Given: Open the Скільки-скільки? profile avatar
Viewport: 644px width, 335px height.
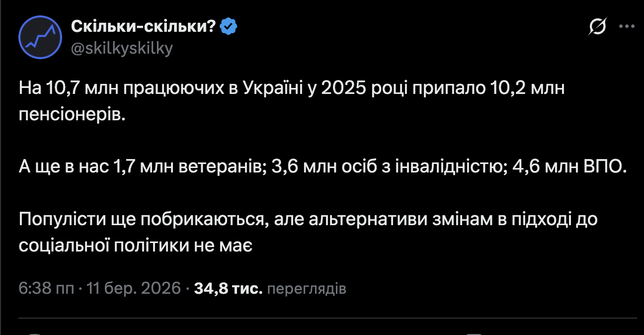Looking at the screenshot, I should pos(40,38).
